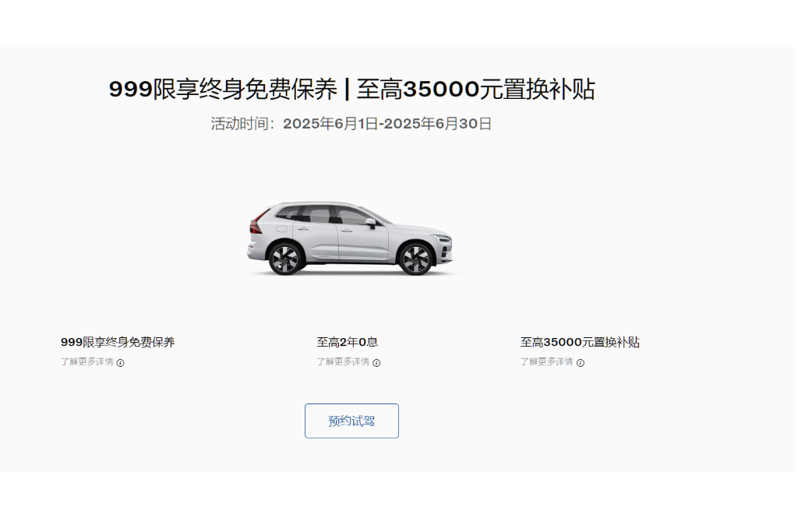Click the vertical divider in the headline

pyautogui.click(x=347, y=89)
